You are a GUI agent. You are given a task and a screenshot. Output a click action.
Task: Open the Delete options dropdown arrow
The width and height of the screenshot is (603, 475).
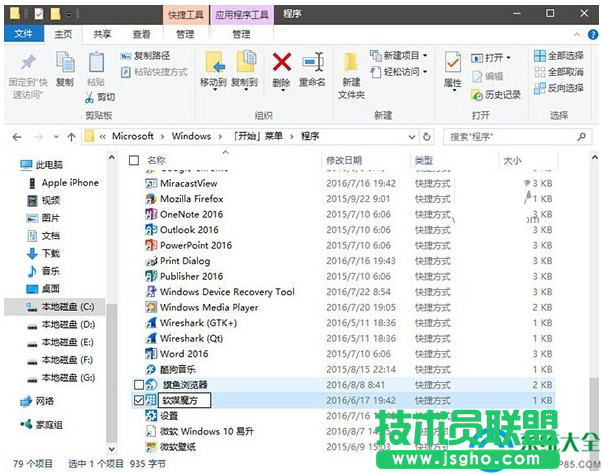pyautogui.click(x=283, y=90)
